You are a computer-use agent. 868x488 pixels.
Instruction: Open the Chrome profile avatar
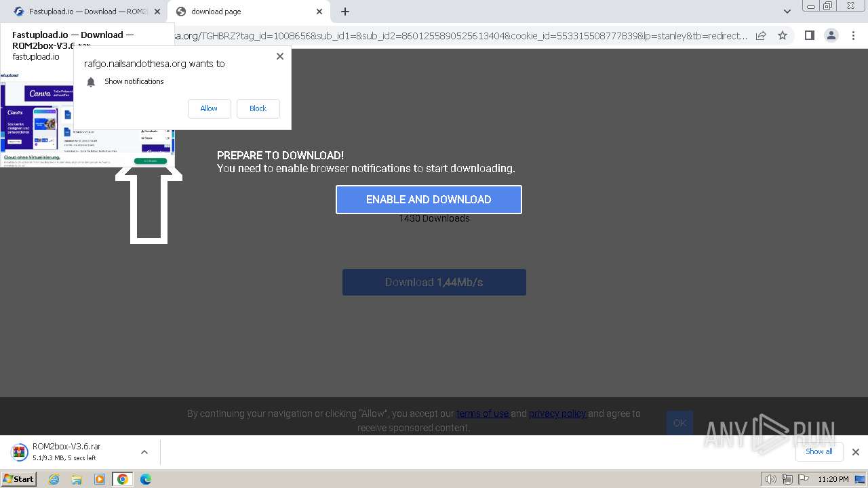tap(831, 36)
